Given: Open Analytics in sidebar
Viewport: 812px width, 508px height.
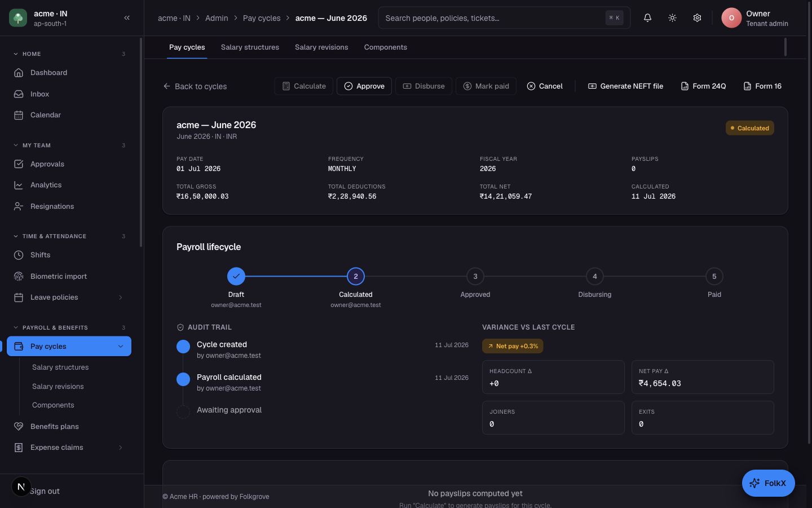Looking at the screenshot, I should pos(69,185).
